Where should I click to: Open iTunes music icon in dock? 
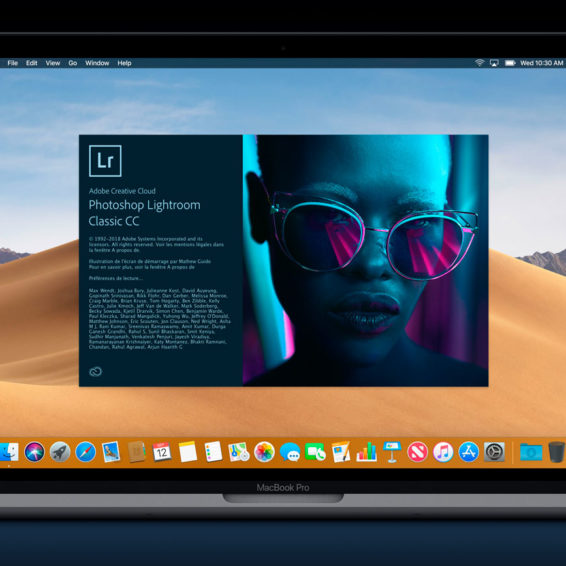click(x=443, y=452)
